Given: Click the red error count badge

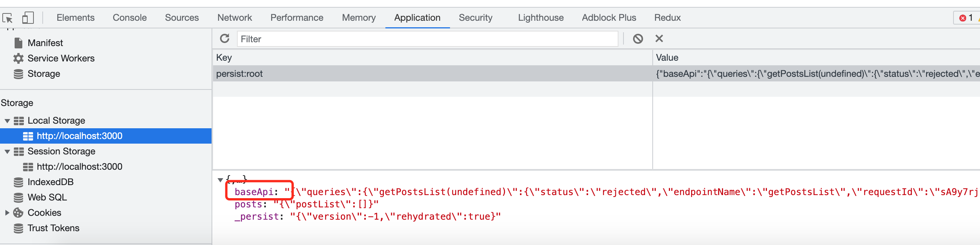Looking at the screenshot, I should [x=966, y=18].
